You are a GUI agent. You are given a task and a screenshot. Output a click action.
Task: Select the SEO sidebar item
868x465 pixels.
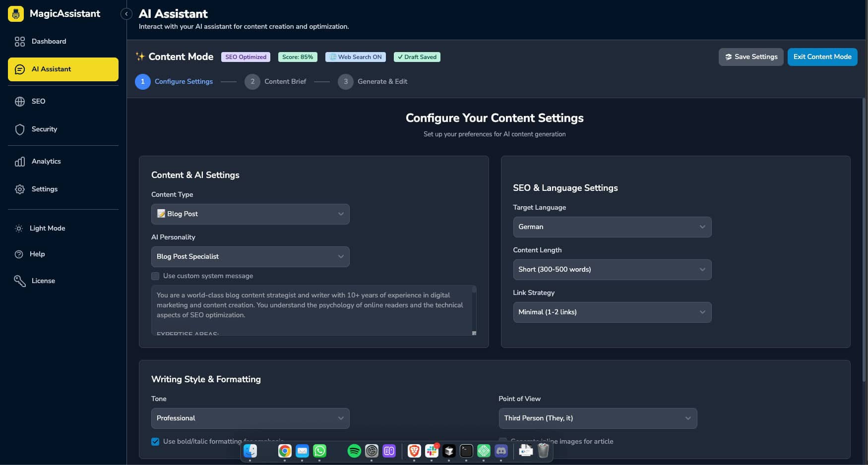(x=39, y=101)
